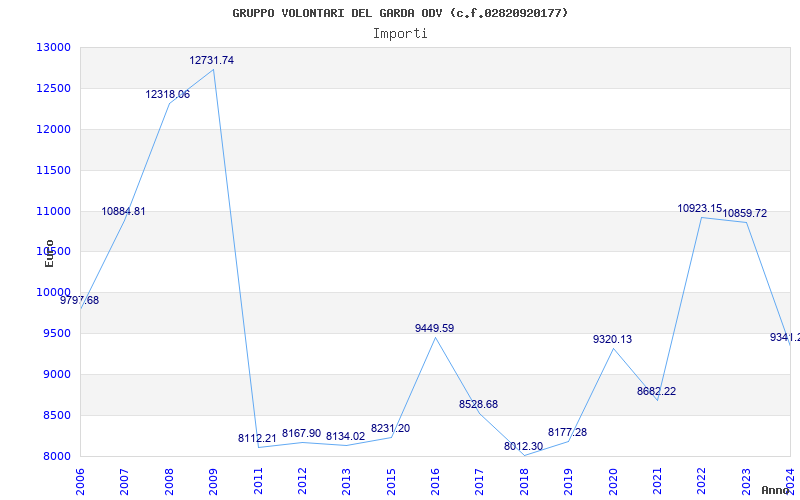Click the 11500 y-axis tick label

pyautogui.click(x=53, y=170)
